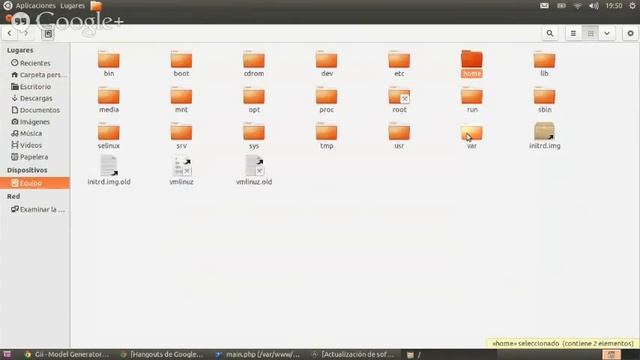This screenshot has width=640, height=360.
Task: Switch to Gii - Model Generator window
Action: tap(67, 355)
